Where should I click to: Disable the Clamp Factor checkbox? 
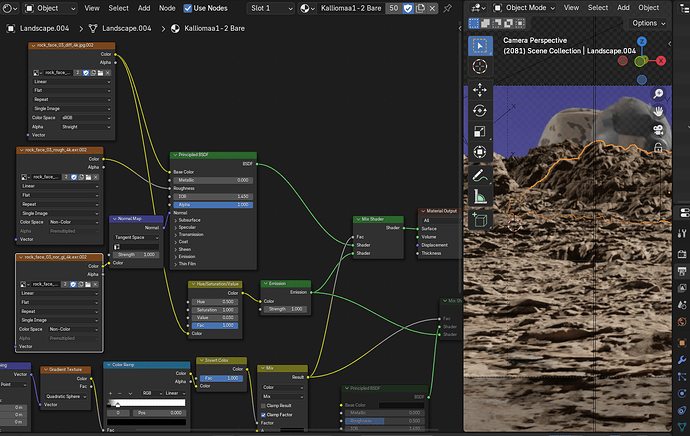point(263,415)
